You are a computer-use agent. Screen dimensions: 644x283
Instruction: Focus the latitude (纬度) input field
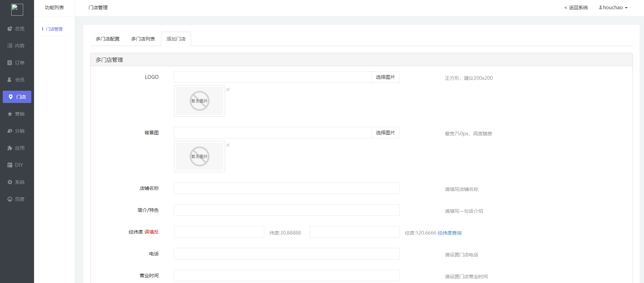[x=219, y=232]
